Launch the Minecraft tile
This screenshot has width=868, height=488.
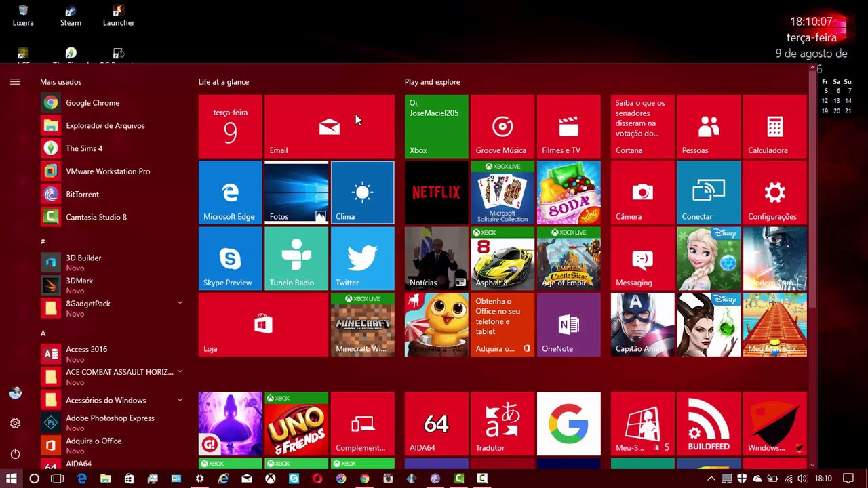tap(362, 325)
